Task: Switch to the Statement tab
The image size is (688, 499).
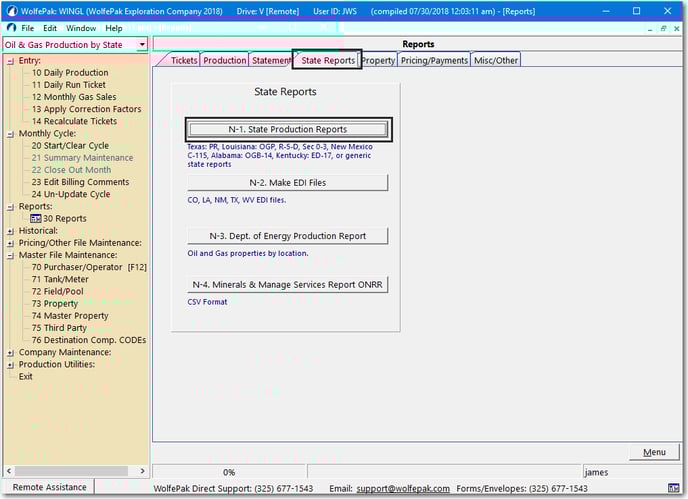Action: [x=271, y=60]
